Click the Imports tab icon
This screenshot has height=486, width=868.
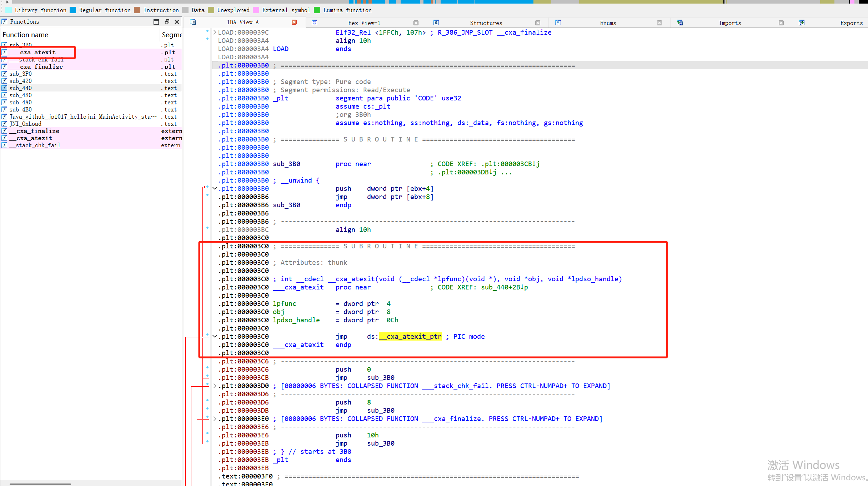coord(680,23)
